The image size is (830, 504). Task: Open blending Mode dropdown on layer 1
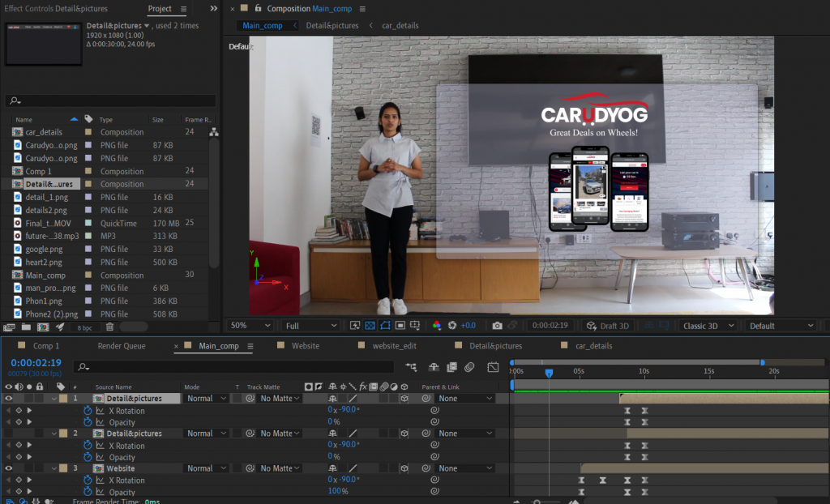[207, 399]
